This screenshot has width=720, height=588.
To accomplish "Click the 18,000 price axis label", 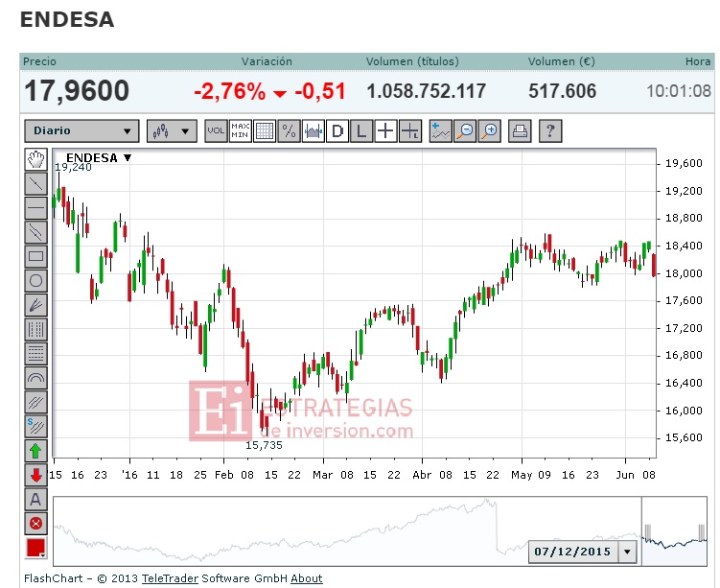I will [x=684, y=273].
